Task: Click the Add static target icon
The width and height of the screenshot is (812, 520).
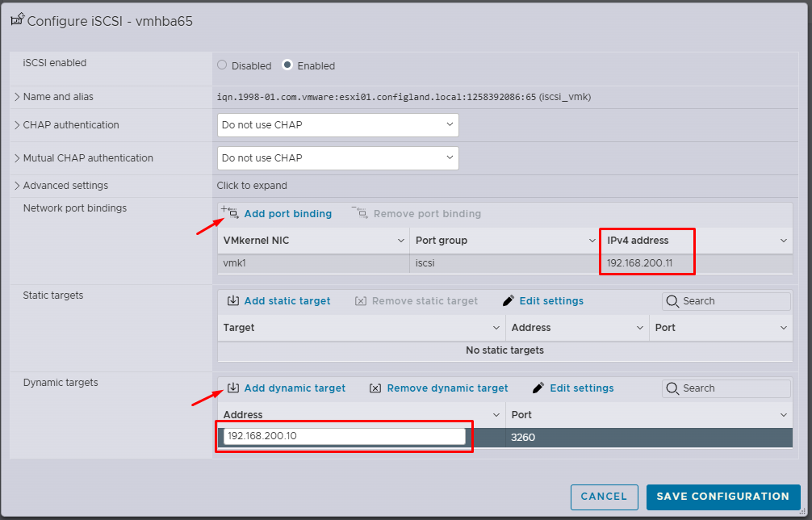Action: point(232,300)
